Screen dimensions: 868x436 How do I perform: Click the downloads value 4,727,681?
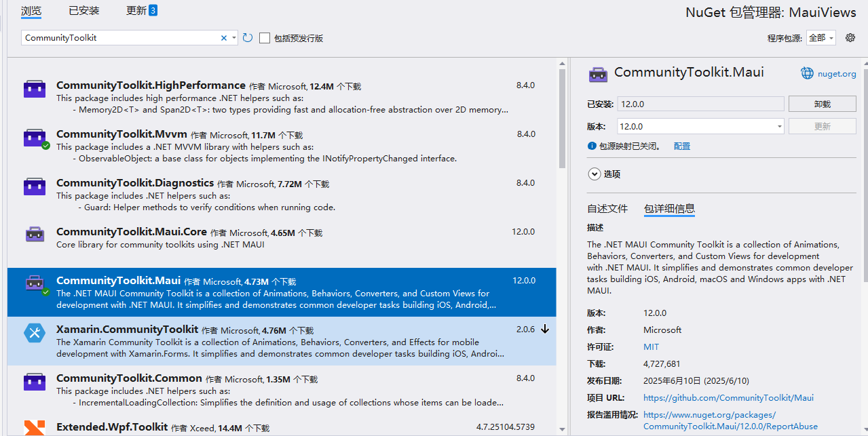pos(662,363)
